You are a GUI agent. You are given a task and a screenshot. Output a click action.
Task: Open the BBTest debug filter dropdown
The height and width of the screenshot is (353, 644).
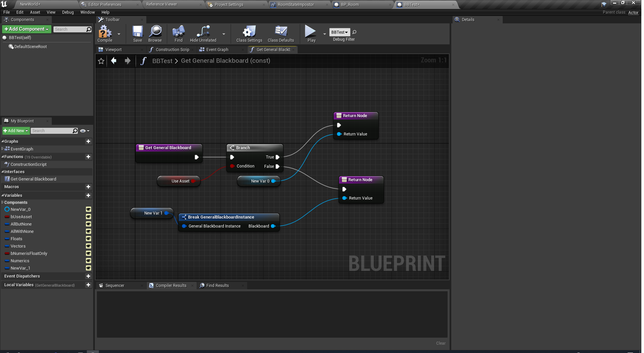pos(340,32)
